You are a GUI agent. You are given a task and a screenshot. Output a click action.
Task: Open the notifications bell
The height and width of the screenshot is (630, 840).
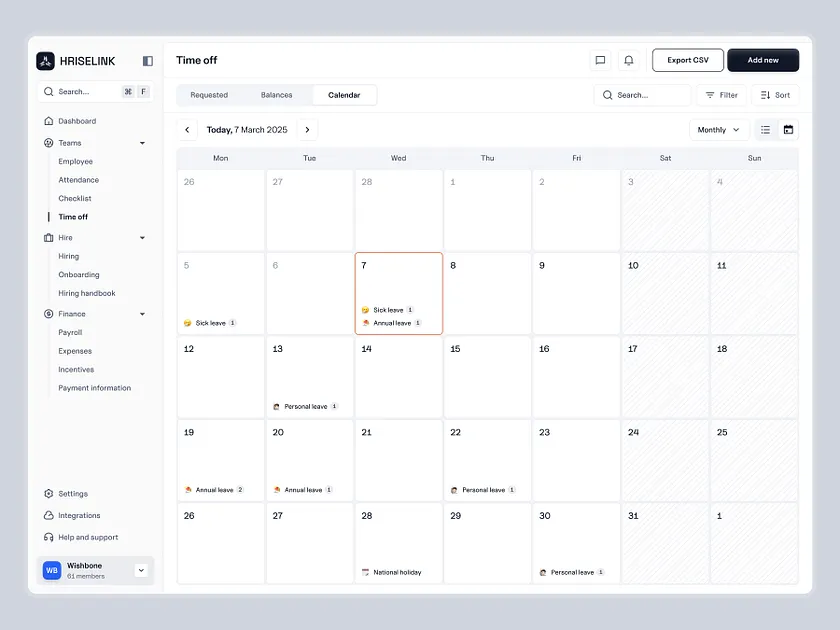tap(629, 60)
